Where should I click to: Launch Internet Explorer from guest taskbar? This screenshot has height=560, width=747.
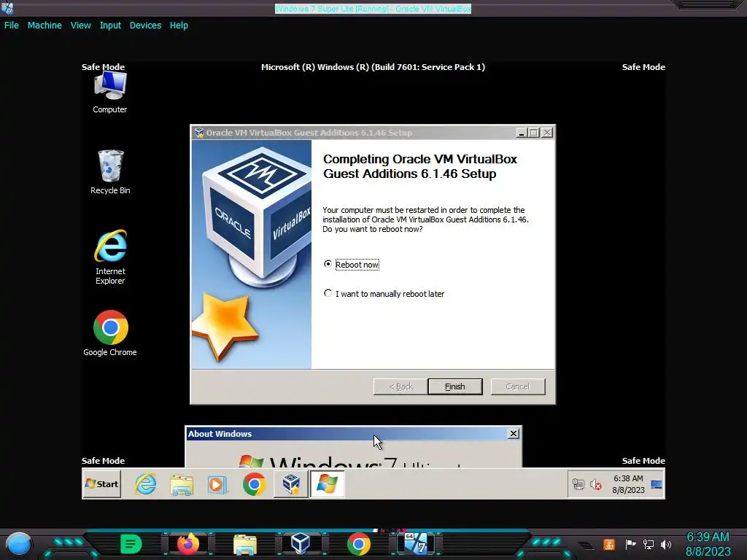pyautogui.click(x=145, y=484)
